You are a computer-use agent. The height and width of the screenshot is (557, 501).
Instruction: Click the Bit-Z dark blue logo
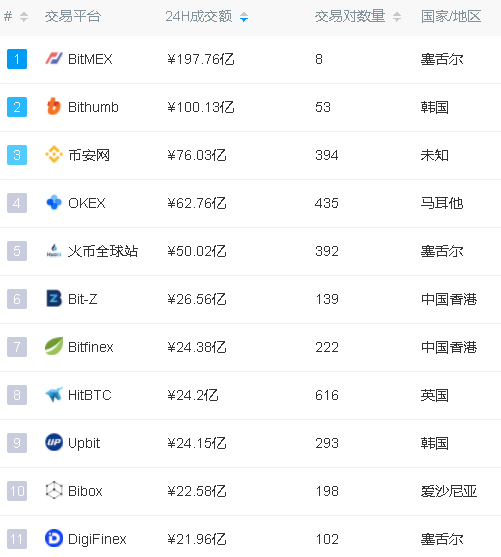[54, 298]
